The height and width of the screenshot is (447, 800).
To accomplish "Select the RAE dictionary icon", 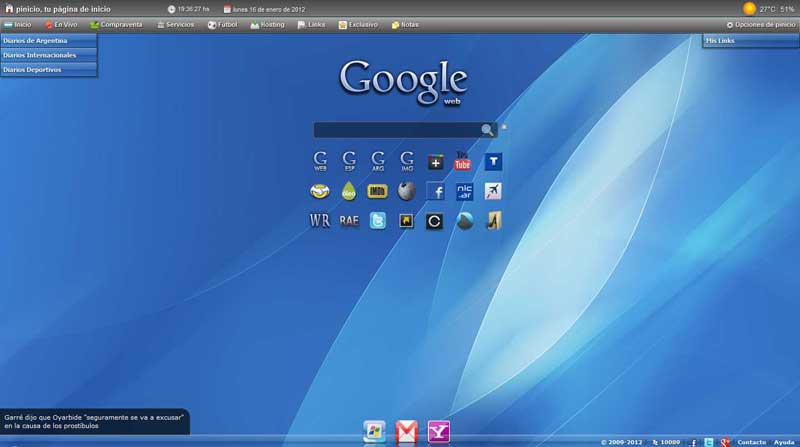I will click(348, 221).
